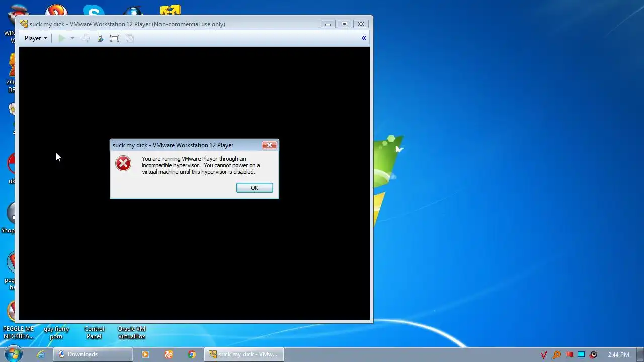Click the Unity mode toolbar icon
This screenshot has width=644, height=362.
(129, 38)
